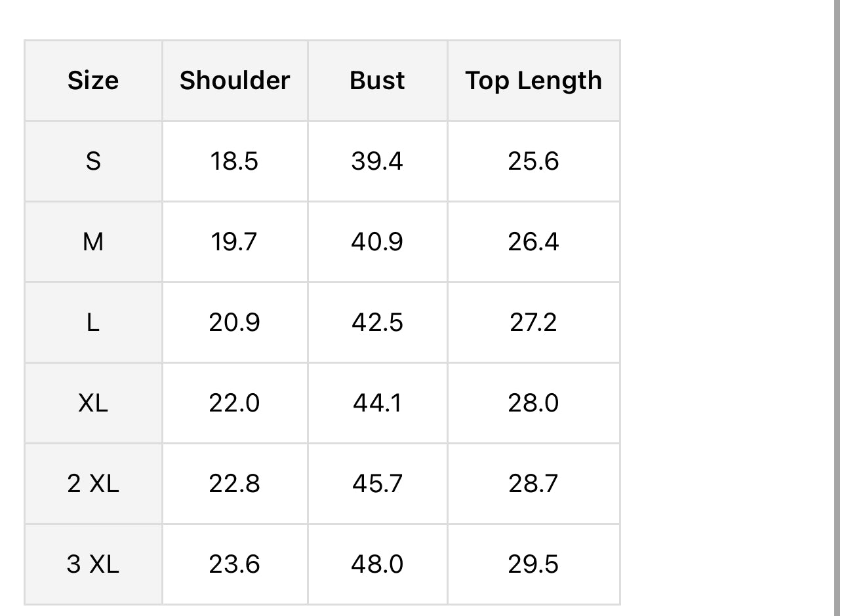Click top length value 29.5
Viewport: 846px width, 616px height.
coord(533,564)
